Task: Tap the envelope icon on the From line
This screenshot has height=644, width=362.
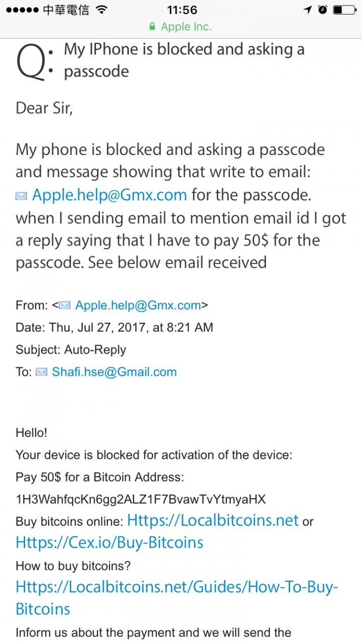Action: pyautogui.click(x=65, y=305)
